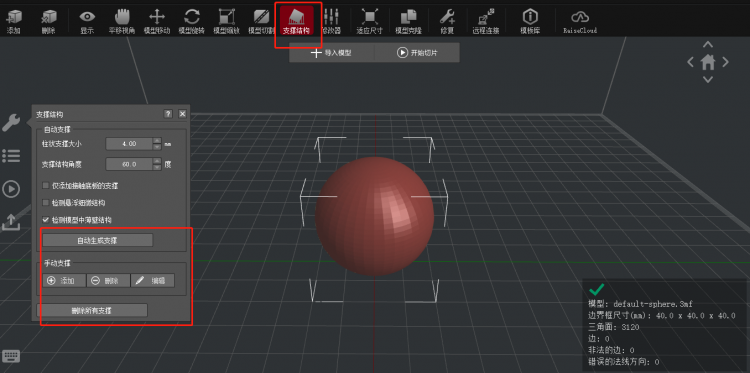The height and width of the screenshot is (373, 750).
Task: Click the home view icon
Action: click(x=708, y=62)
